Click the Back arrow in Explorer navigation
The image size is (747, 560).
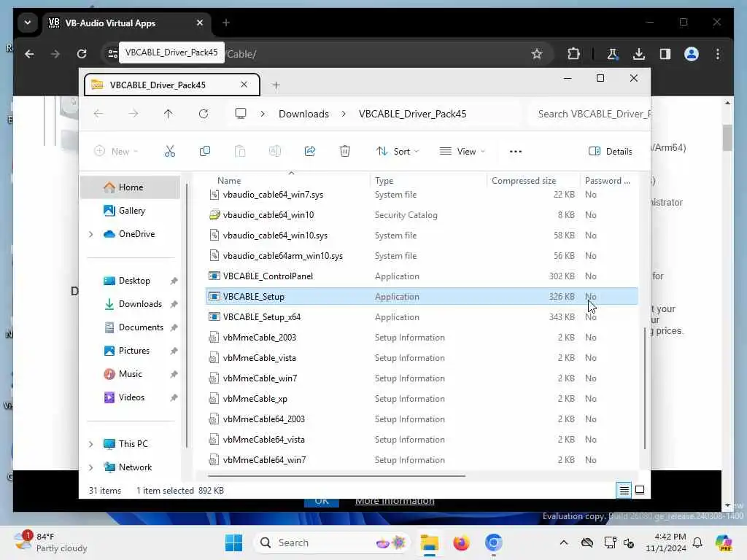[x=98, y=114]
